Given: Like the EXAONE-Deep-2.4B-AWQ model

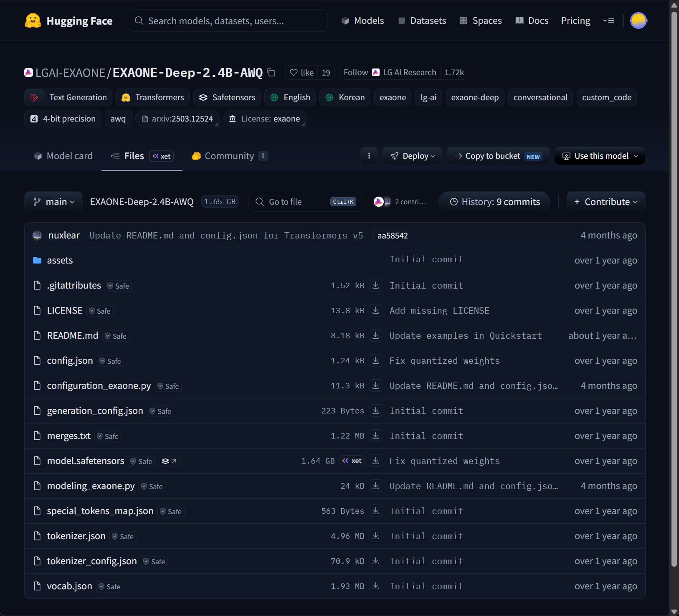Looking at the screenshot, I should pos(301,73).
